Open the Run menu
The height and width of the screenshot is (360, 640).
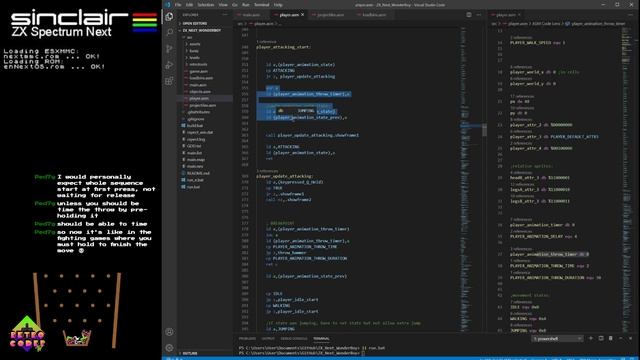pyautogui.click(x=246, y=5)
